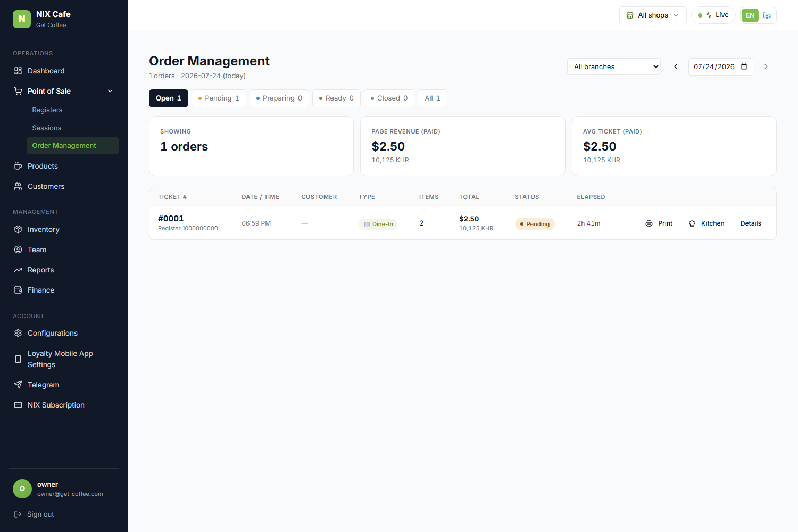
Task: Select the Closed orders tab
Action: point(389,98)
